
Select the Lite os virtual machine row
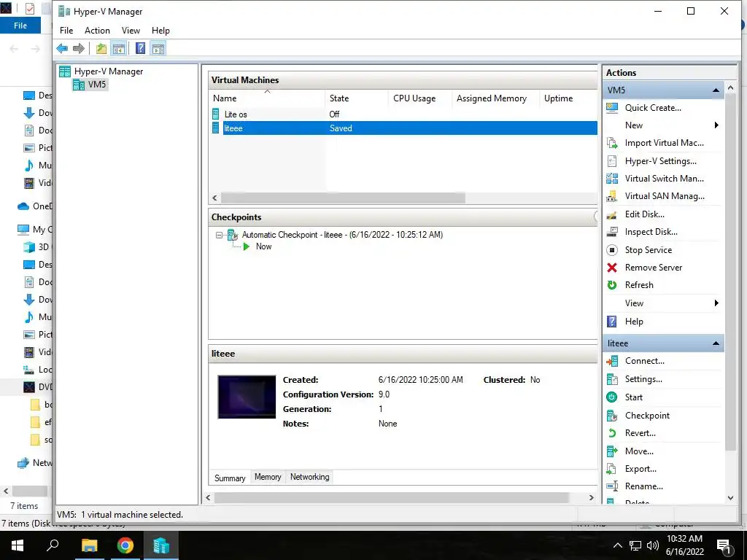404,114
